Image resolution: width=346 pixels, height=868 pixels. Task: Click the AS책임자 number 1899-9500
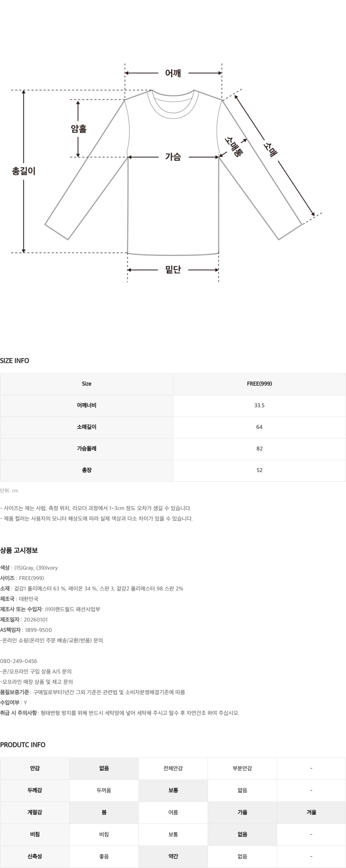click(x=38, y=630)
